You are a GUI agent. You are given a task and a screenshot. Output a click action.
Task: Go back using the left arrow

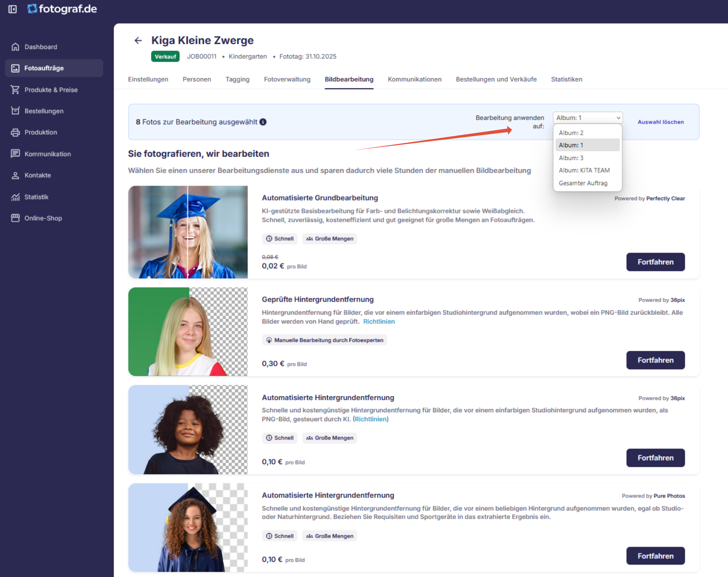click(x=138, y=41)
